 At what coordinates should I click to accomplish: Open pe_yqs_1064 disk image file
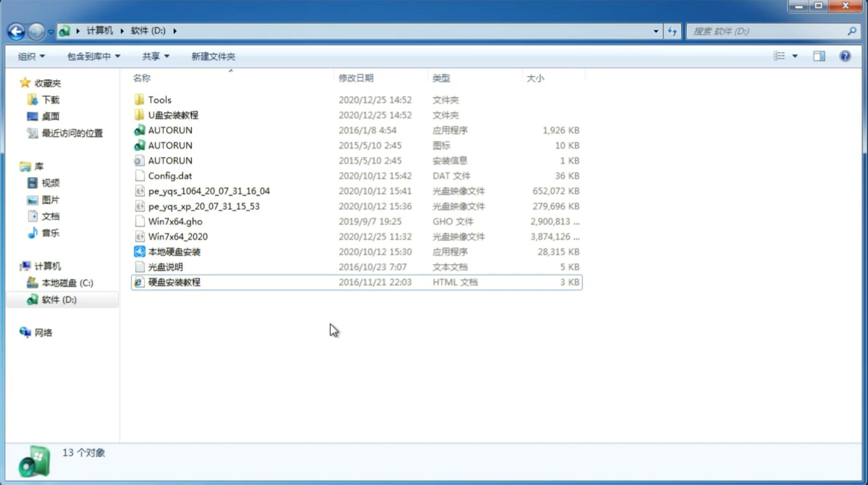(x=208, y=191)
